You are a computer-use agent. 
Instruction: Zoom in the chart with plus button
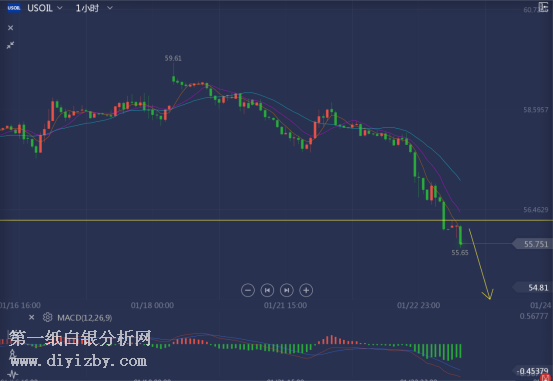click(306, 290)
